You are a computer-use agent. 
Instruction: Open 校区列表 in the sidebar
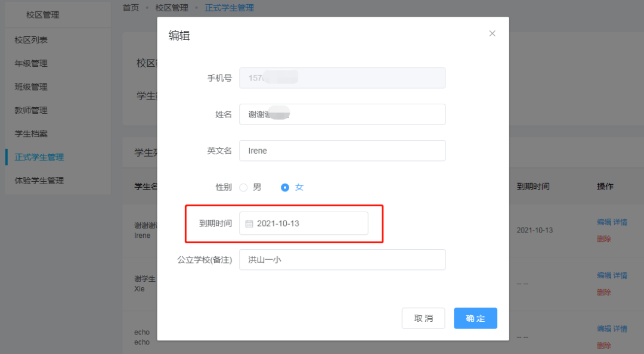[31, 40]
